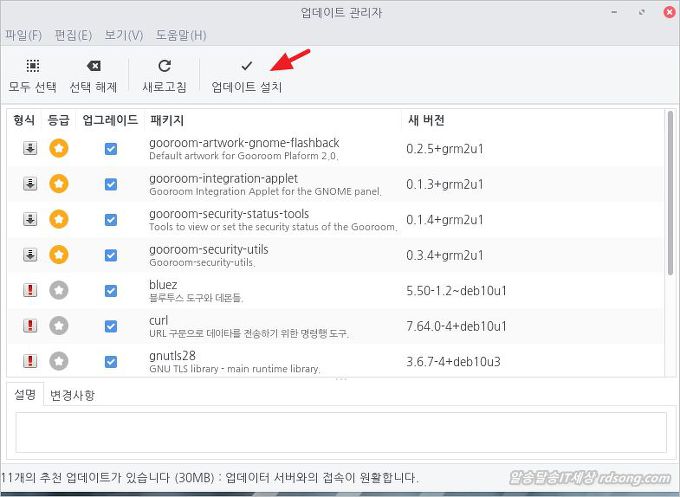Click the 모두 선택 (Select All) toolbar icon
Viewport: 680px width, 497px height.
pyautogui.click(x=32, y=66)
